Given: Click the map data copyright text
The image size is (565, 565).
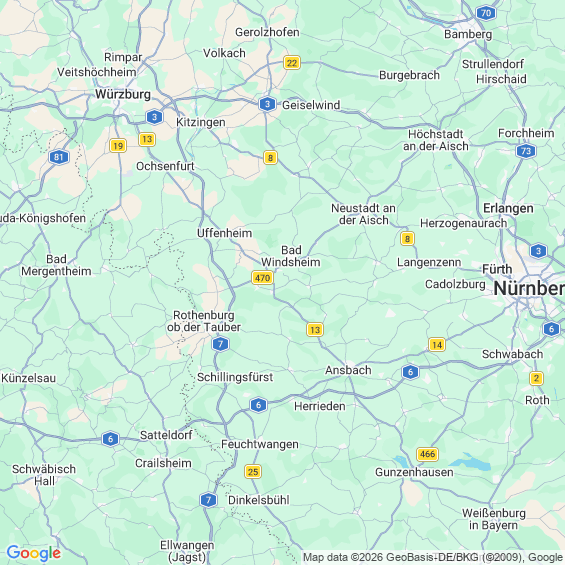Looking at the screenshot, I should click(x=433, y=557).
